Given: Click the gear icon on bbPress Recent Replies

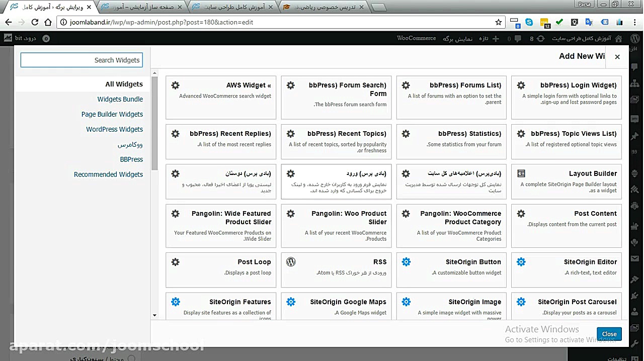Looking at the screenshot, I should tap(175, 134).
